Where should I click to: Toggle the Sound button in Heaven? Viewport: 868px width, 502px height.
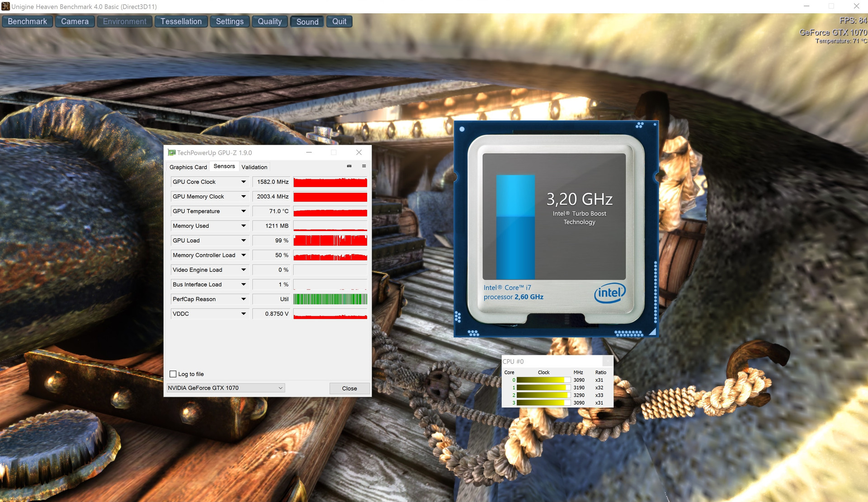[x=307, y=22]
